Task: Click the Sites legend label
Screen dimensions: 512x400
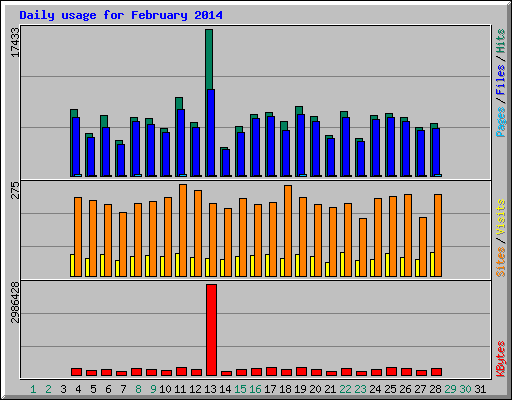Action: point(500,262)
